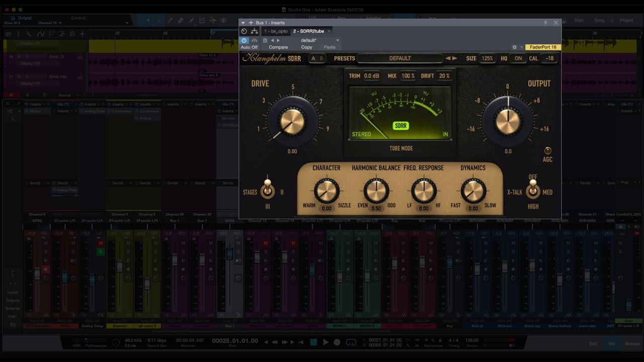Click the MIX 100 % value
This screenshot has width=644, height=362.
click(x=408, y=76)
